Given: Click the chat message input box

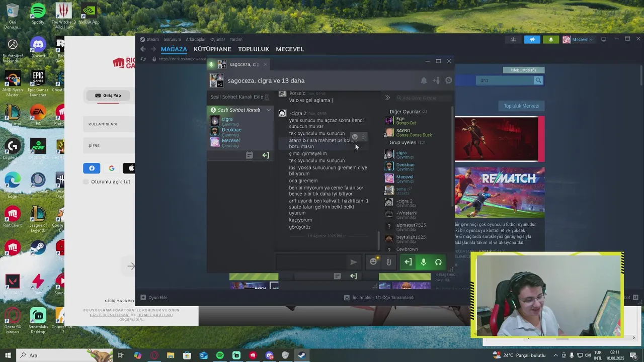Looking at the screenshot, I should tap(312, 262).
